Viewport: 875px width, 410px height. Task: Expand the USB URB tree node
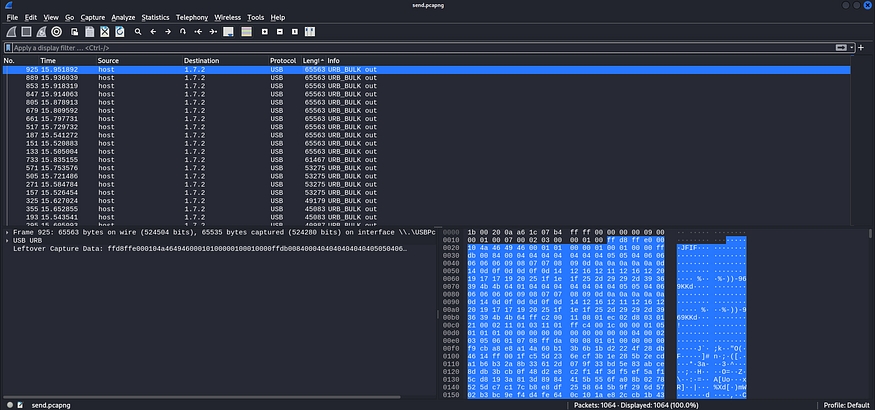tap(6, 240)
